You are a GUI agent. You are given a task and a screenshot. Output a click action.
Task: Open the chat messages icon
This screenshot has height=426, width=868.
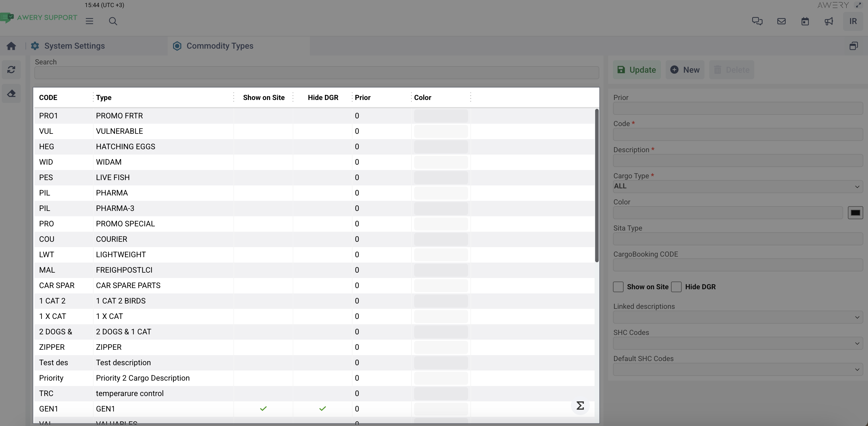757,21
